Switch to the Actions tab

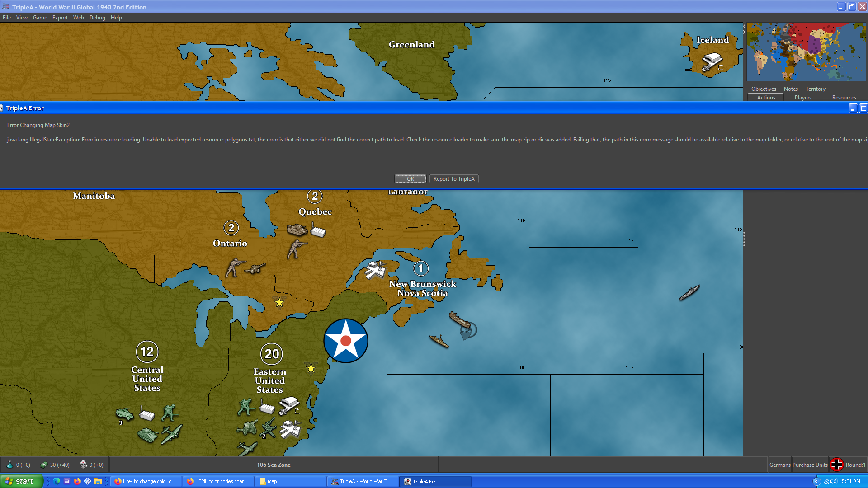click(x=766, y=98)
